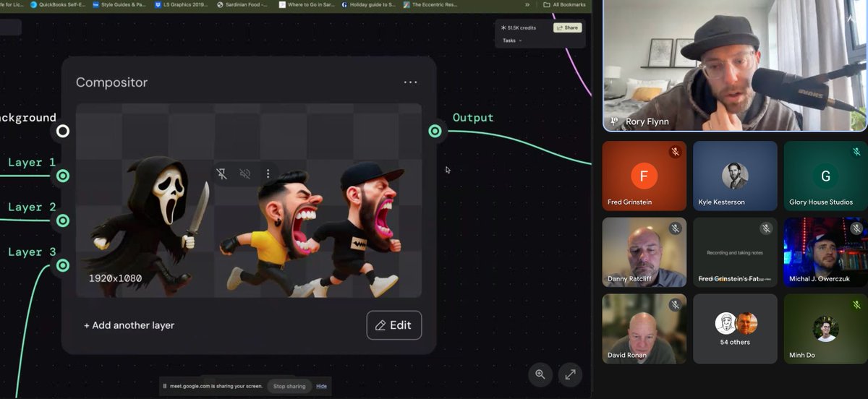Click the Stop sharing button
This screenshot has height=399, width=868.
point(289,386)
